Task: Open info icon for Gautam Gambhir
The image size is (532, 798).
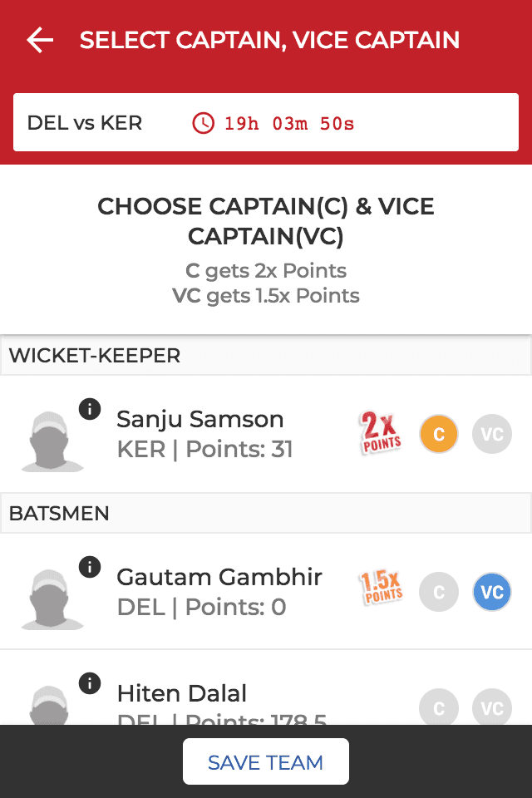Action: 90,566
